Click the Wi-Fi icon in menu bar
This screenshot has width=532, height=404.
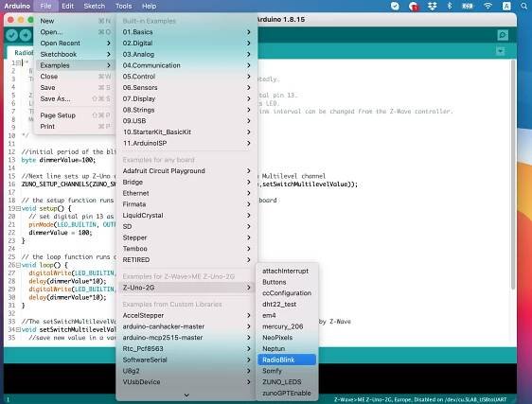488,6
